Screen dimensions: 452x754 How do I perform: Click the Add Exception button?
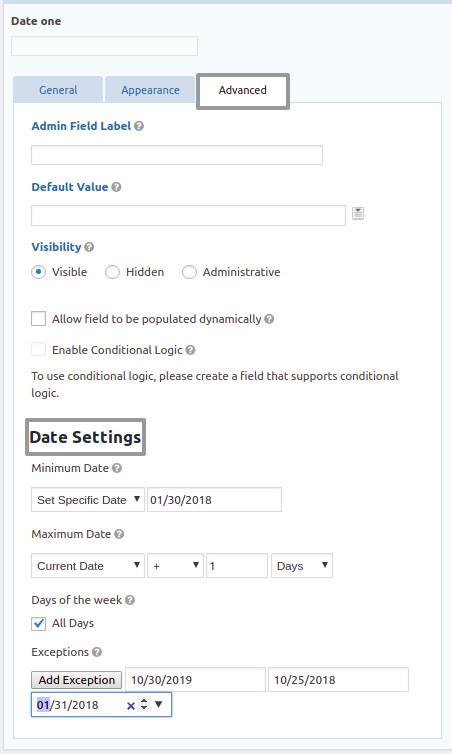76,680
